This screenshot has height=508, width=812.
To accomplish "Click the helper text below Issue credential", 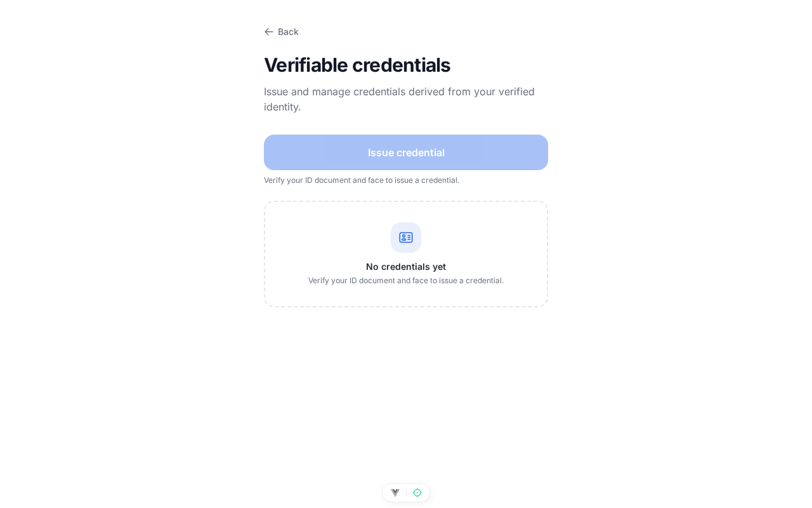I will [x=362, y=180].
